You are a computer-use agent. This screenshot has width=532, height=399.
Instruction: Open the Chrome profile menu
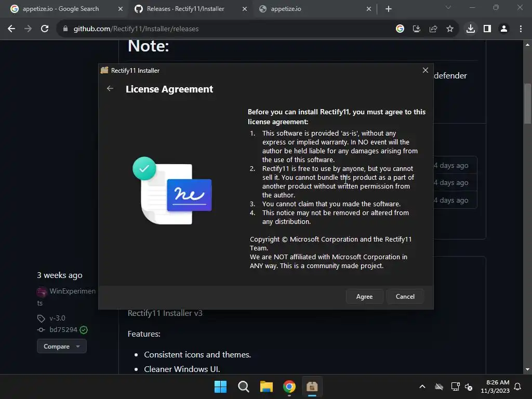coord(504,29)
